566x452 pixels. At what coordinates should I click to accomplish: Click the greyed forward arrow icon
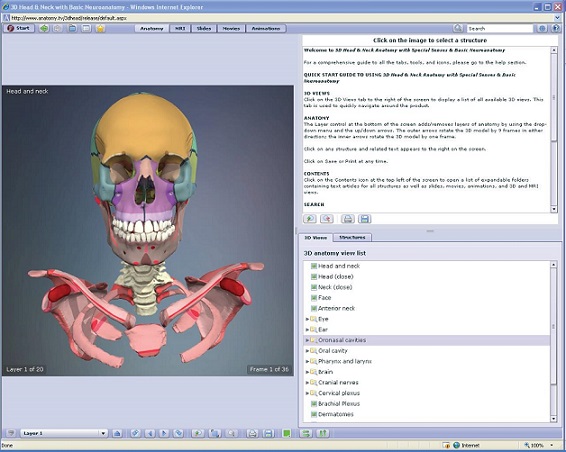pos(58,28)
